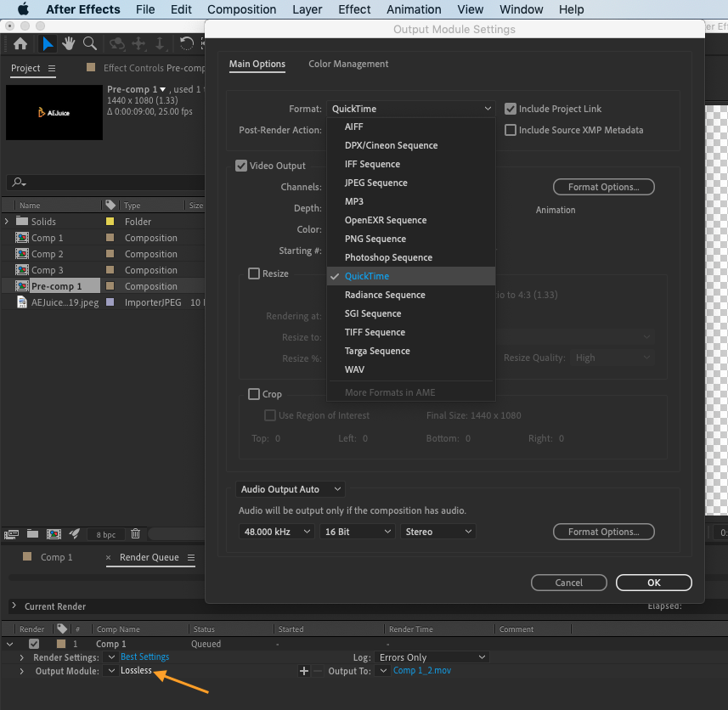The height and width of the screenshot is (710, 728).
Task: Click the 8 bpc color depth field
Action: [106, 535]
